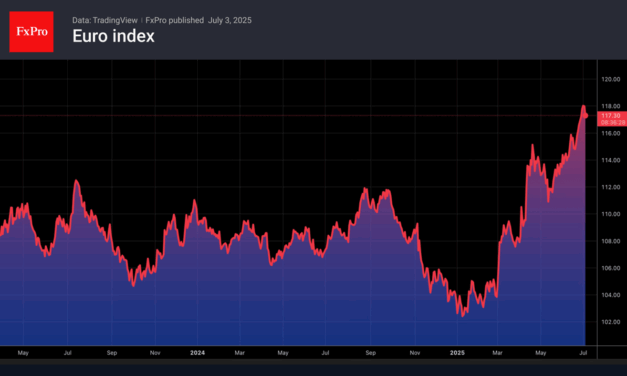Click the 108.00 price axis label
The image size is (627, 376).
click(611, 241)
